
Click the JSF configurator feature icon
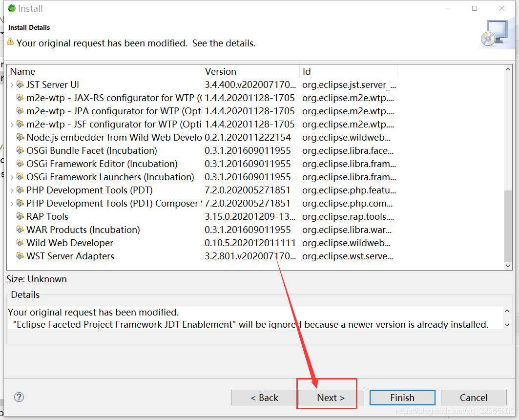point(20,124)
